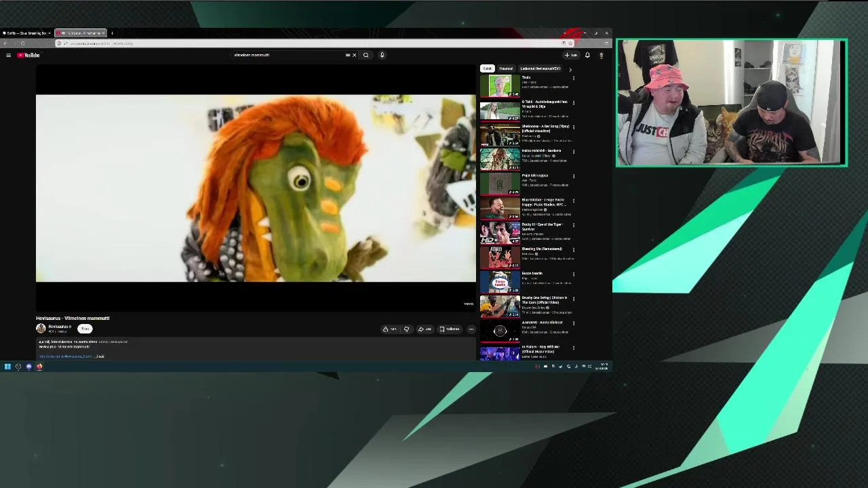This screenshot has height=488, width=868.
Task: Open the Hevisaurus channel name link
Action: pos(58,327)
